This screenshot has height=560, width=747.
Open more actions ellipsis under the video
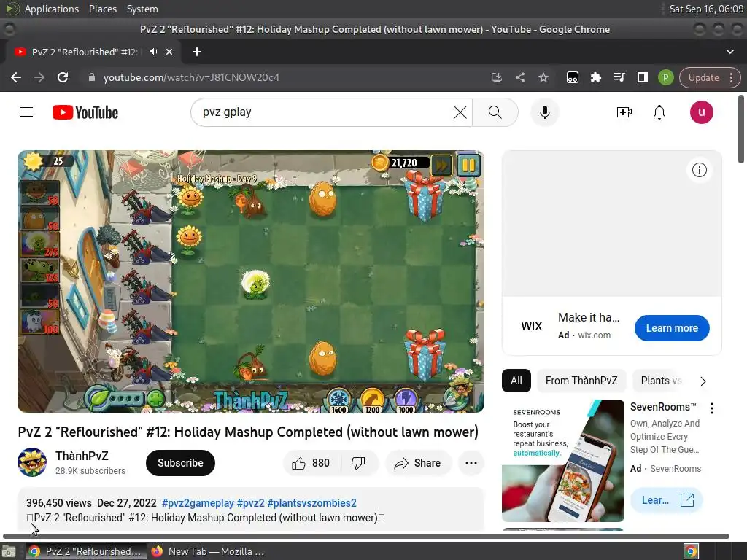click(471, 463)
